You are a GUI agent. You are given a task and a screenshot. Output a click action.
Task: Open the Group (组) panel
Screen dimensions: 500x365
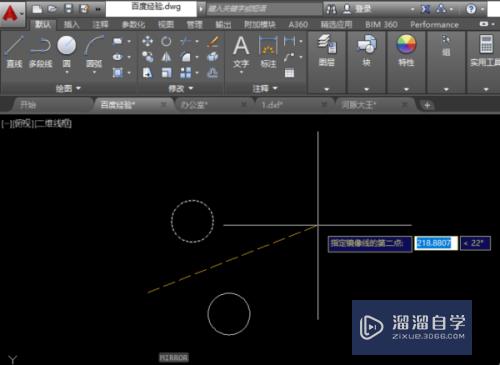[x=446, y=46]
